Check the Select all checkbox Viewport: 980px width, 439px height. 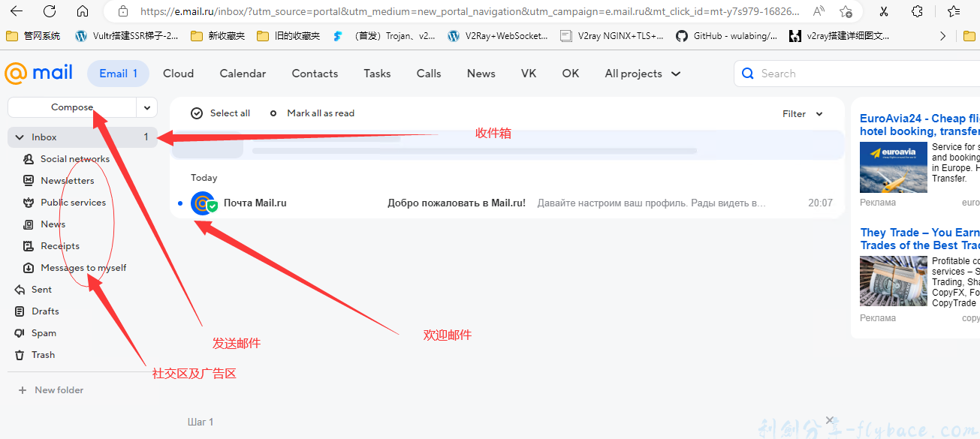(x=197, y=113)
